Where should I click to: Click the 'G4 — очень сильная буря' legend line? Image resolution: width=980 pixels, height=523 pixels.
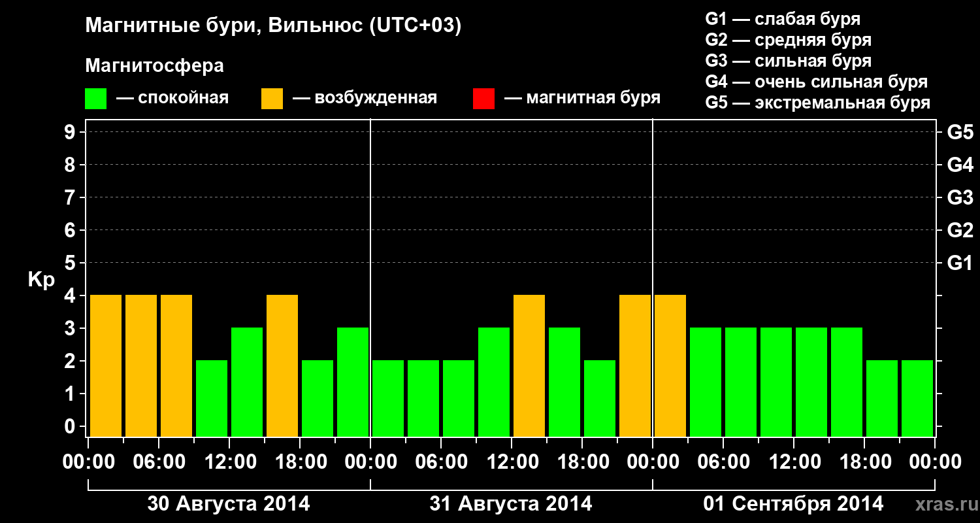tap(816, 82)
